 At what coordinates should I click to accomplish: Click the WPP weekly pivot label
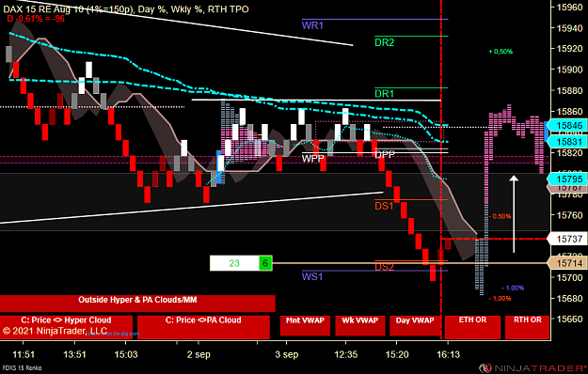point(312,159)
